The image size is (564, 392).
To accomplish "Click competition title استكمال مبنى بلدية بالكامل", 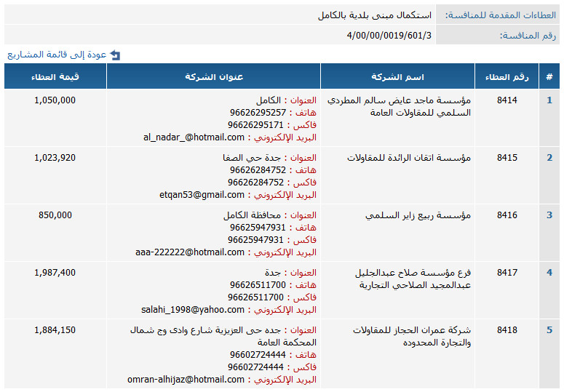I will tap(375, 15).
